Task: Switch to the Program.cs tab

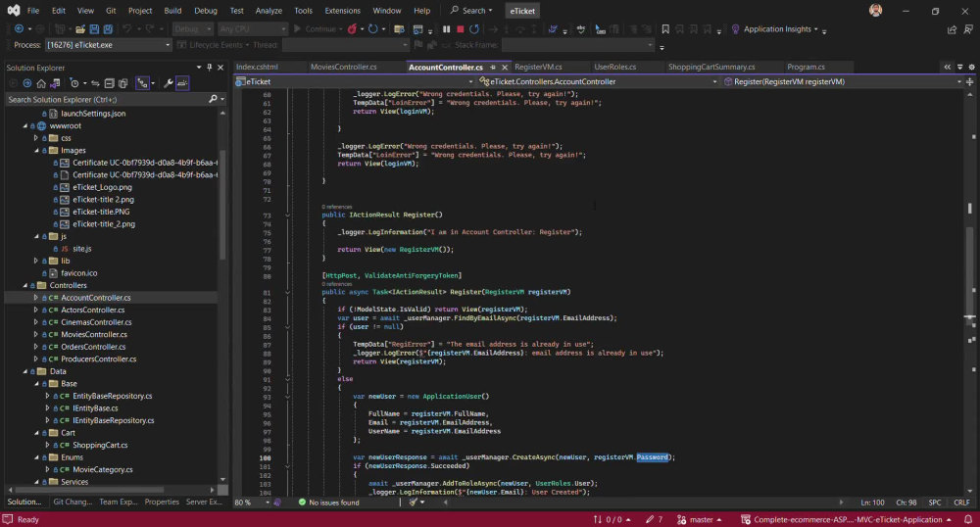Action: [806, 67]
